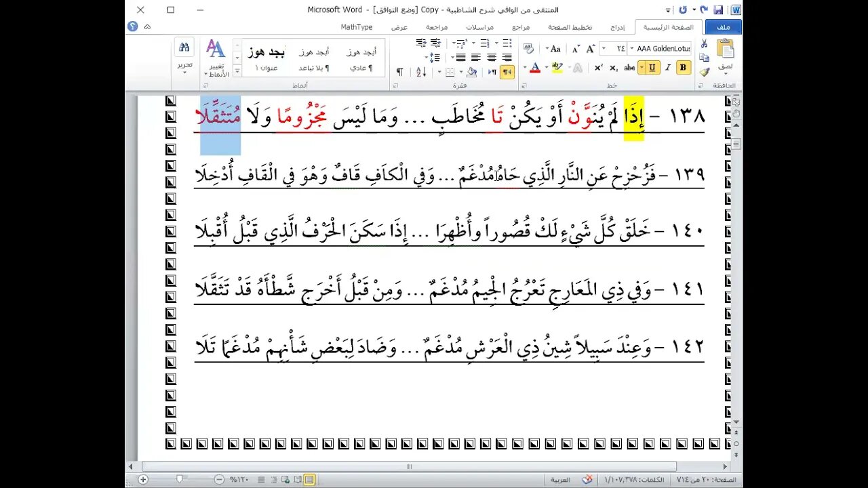This screenshot has width=868, height=488.
Task: Click the Sort A-Z icon
Action: (x=421, y=72)
